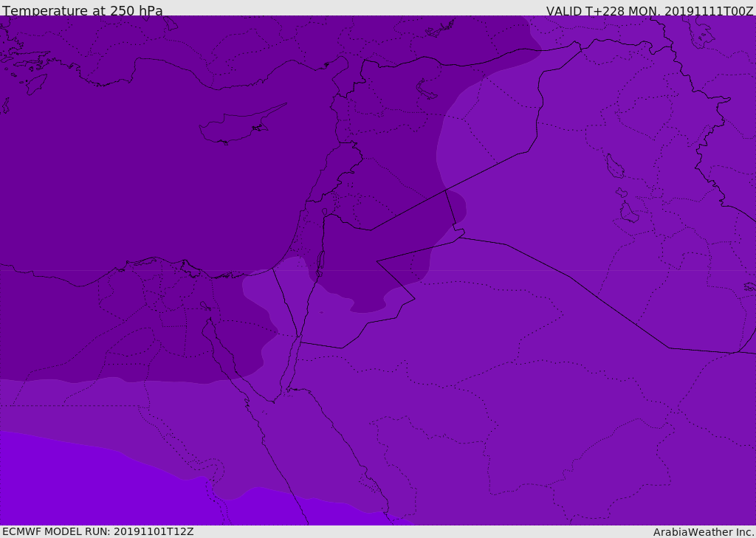
Task: Click the 'ArabiaWeather Inc.' credit text
Action: (704, 532)
